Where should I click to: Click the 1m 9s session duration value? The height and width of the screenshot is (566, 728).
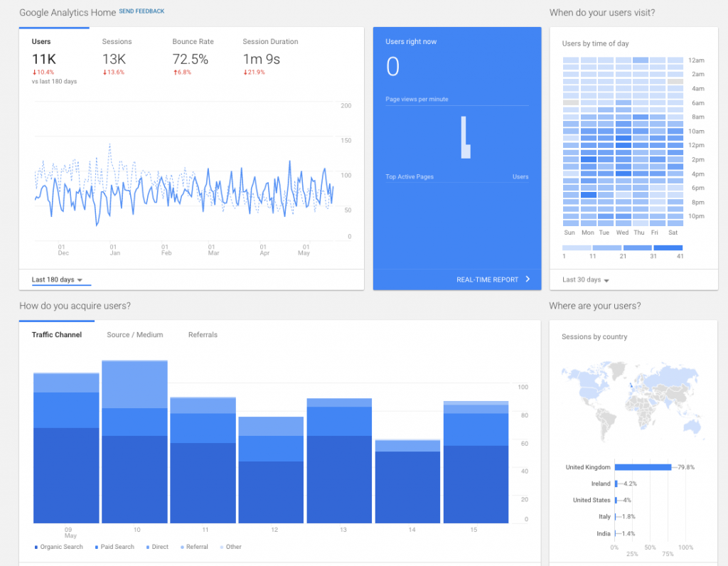pyautogui.click(x=262, y=60)
